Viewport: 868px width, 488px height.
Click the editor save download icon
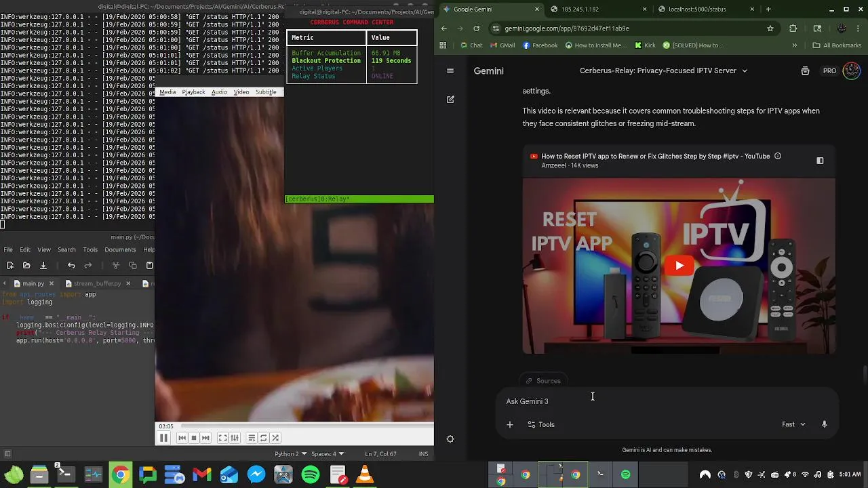pyautogui.click(x=43, y=266)
